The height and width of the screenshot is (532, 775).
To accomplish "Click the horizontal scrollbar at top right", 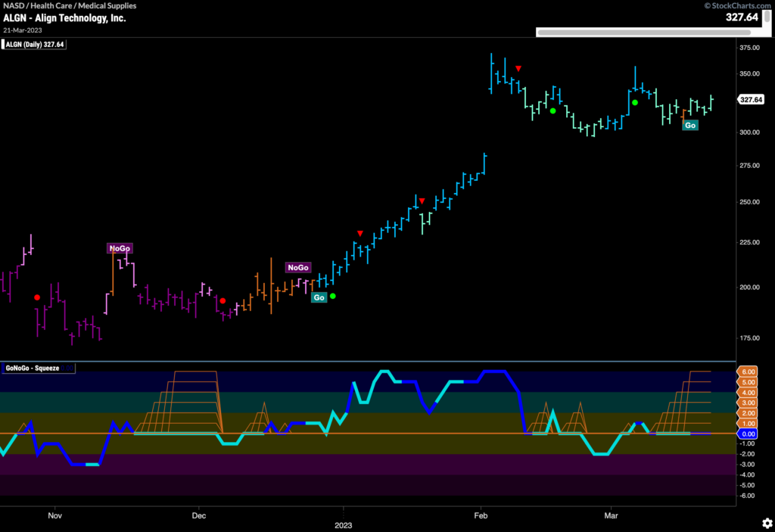I will pyautogui.click(x=643, y=33).
